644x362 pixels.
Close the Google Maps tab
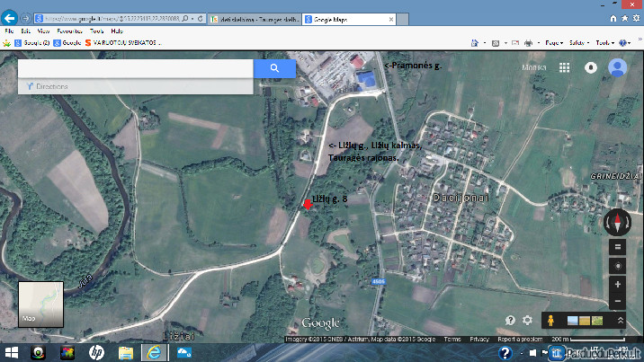(x=391, y=19)
